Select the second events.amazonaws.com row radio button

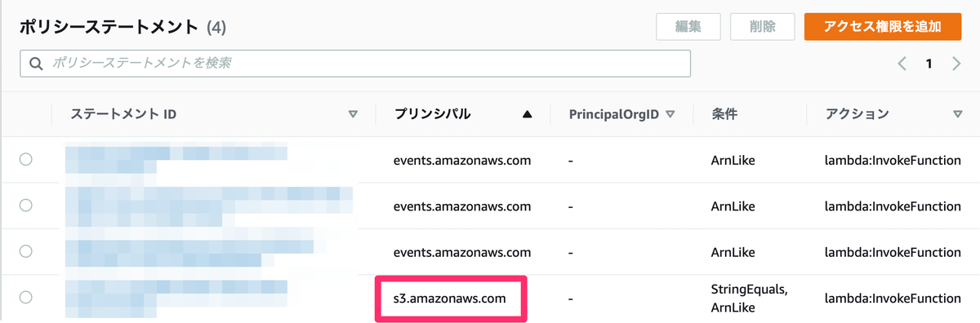[25, 206]
